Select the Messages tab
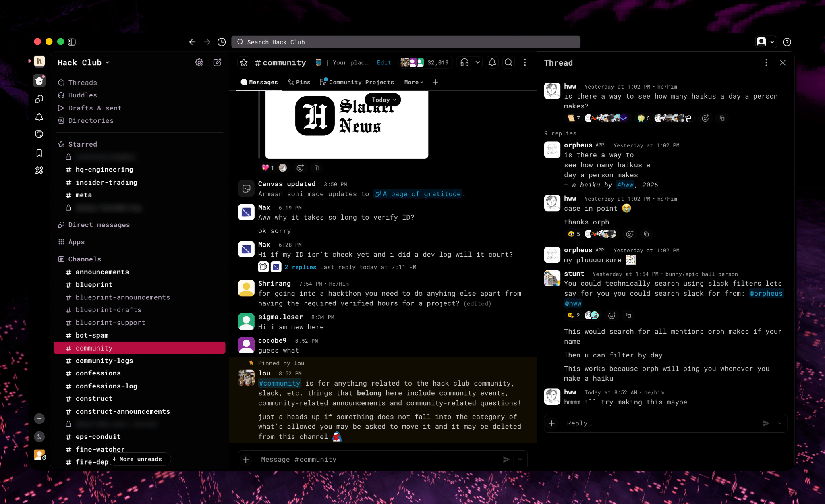 click(x=259, y=82)
